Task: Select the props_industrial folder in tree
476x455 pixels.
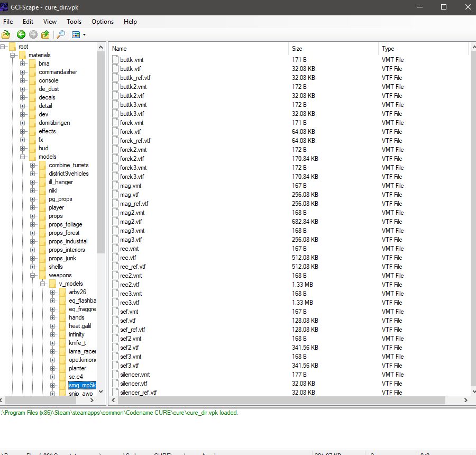Action: tap(68, 241)
